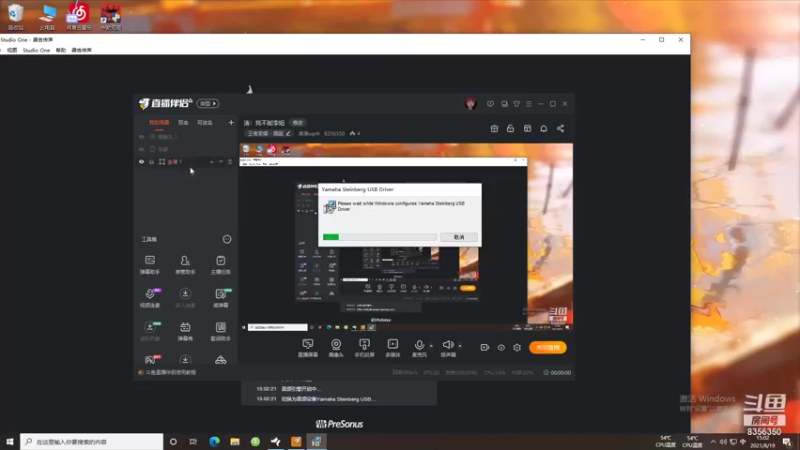Open the notification bell above the preview
800x450 pixels.
pos(544,129)
